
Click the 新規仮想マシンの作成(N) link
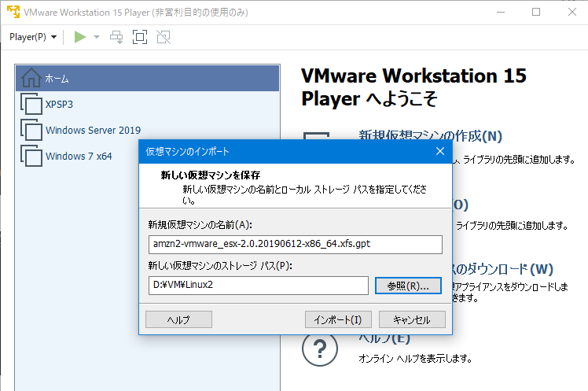pos(430,135)
